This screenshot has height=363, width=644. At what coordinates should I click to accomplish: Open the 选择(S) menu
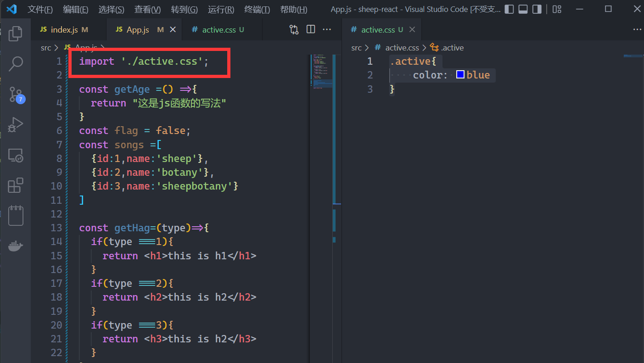coord(112,10)
